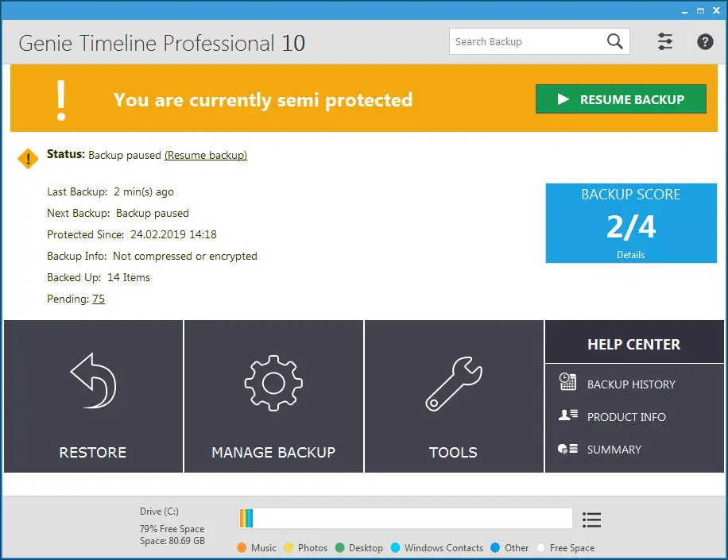Screen dimensions: 728x560
Task: Maximize the Genie Timeline window
Action: click(700, 10)
